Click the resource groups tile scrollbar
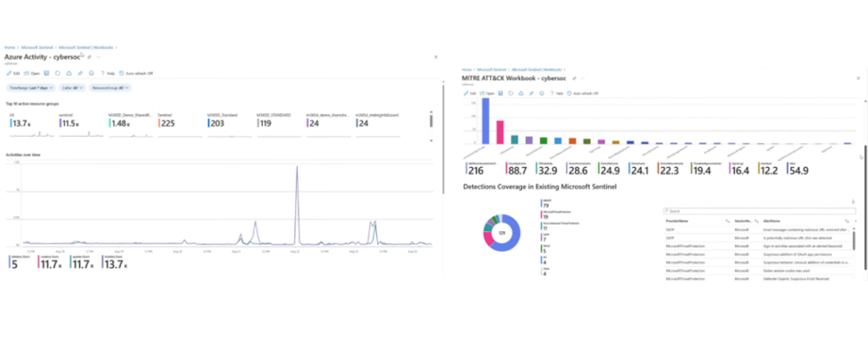 (x=432, y=122)
